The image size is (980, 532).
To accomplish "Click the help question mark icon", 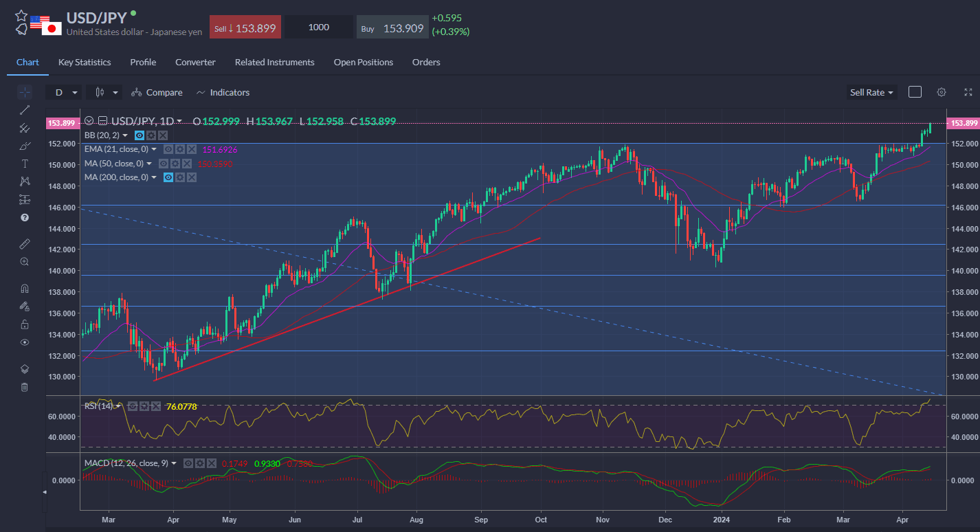I will [25, 217].
